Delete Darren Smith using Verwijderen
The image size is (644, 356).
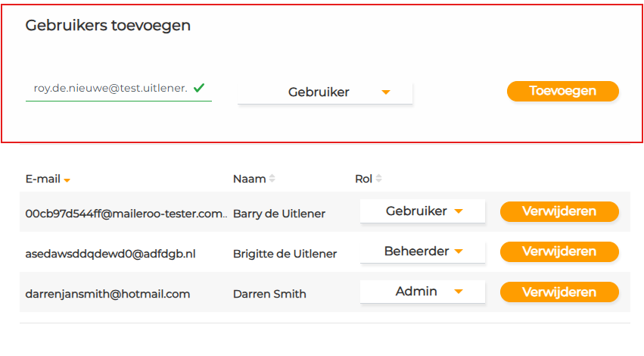[x=559, y=292]
